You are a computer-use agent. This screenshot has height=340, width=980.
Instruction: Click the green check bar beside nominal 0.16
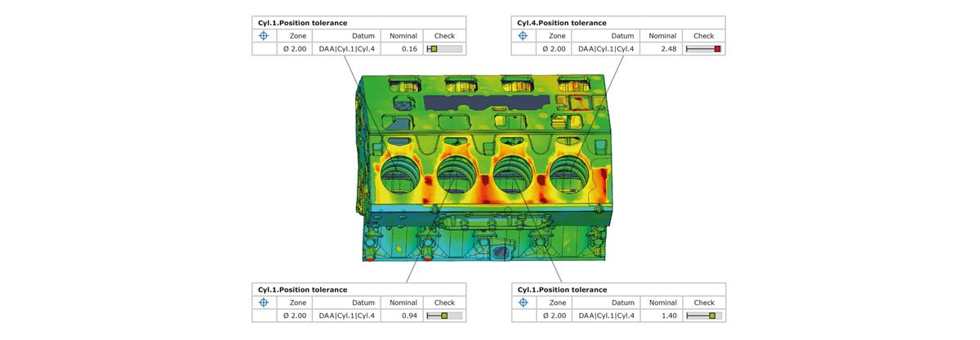click(x=444, y=49)
